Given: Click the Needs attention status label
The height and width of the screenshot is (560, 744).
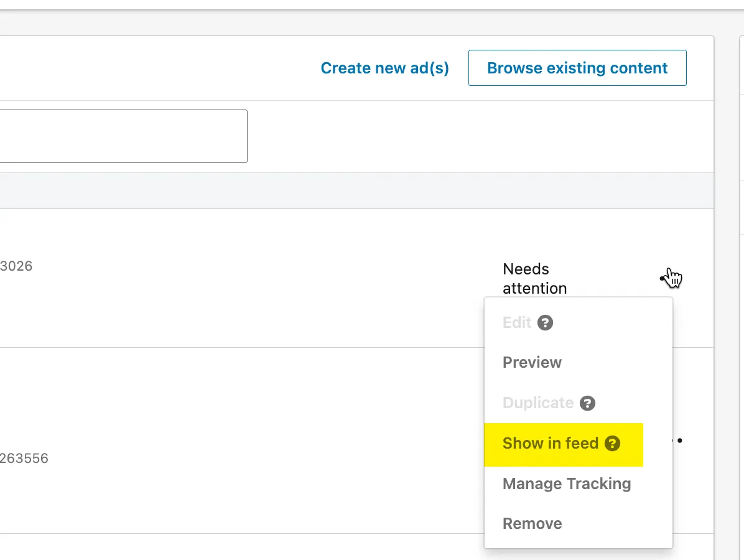Looking at the screenshot, I should pyautogui.click(x=534, y=278).
